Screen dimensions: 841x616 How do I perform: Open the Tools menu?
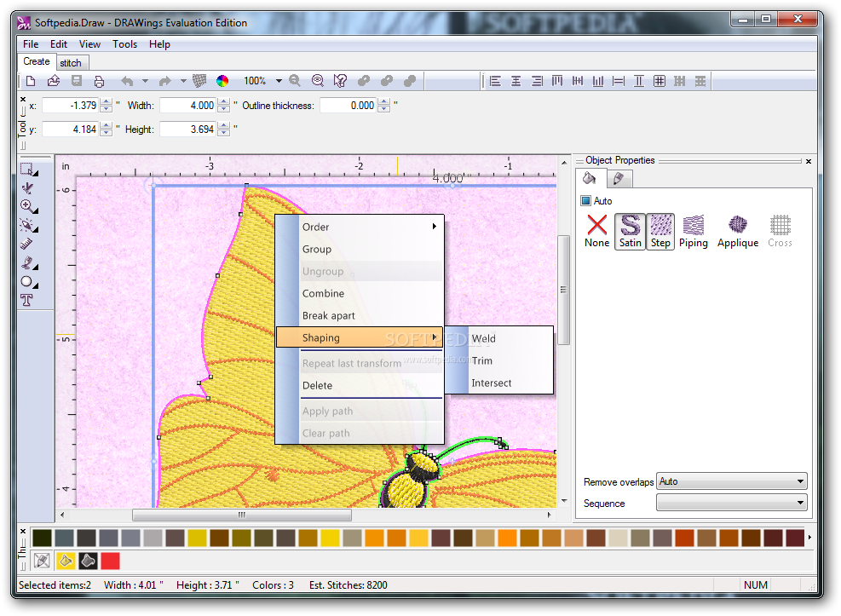coord(124,44)
